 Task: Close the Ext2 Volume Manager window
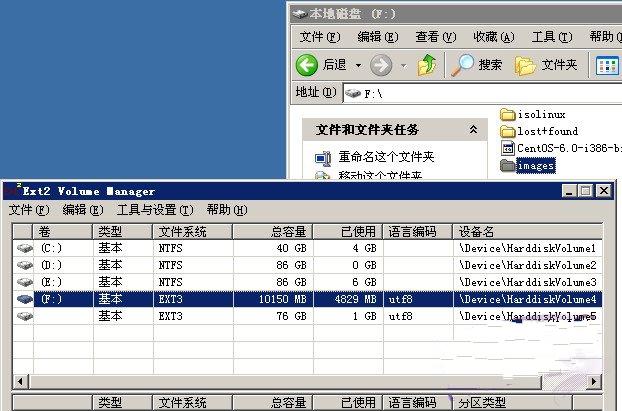pyautogui.click(x=604, y=191)
